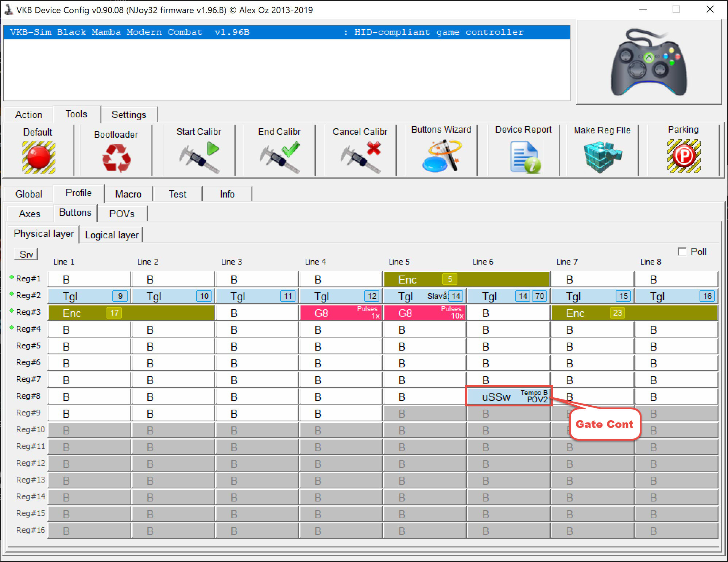Click the gamepad controller image
Image resolution: width=728 pixels, height=562 pixels.
tap(649, 62)
